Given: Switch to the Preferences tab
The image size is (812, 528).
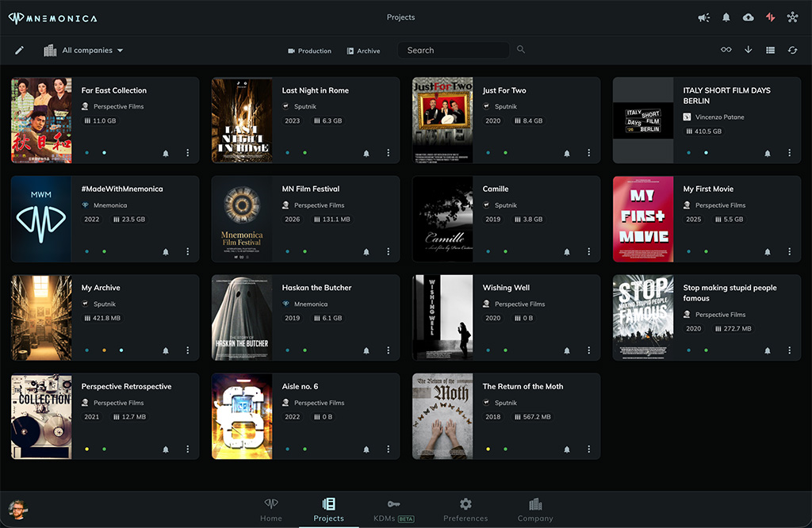Looking at the screenshot, I should coord(465,509).
